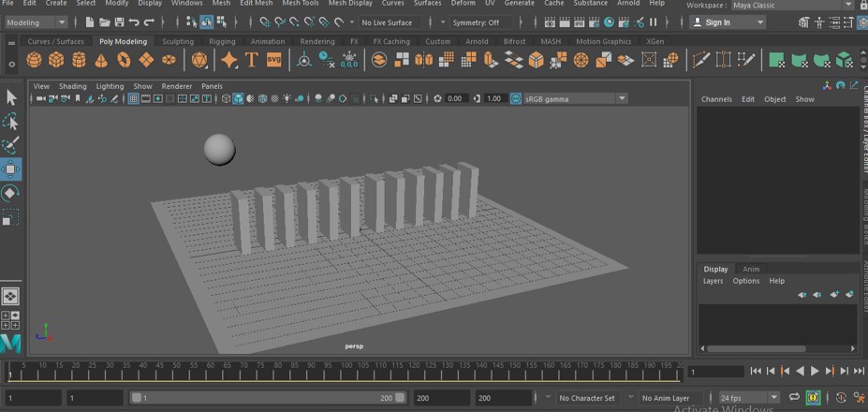Click the freeze transformations 0,0,0 icon
This screenshot has height=412, width=868.
349,60
